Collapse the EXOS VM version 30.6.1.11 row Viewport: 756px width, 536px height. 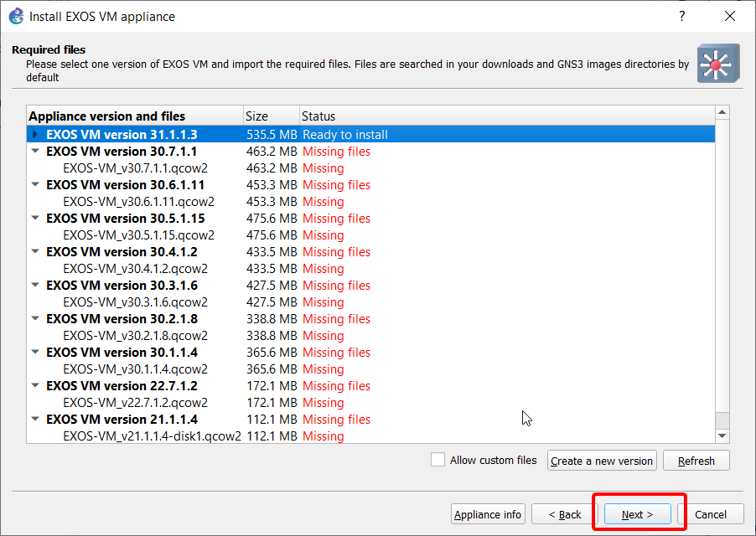click(x=34, y=184)
